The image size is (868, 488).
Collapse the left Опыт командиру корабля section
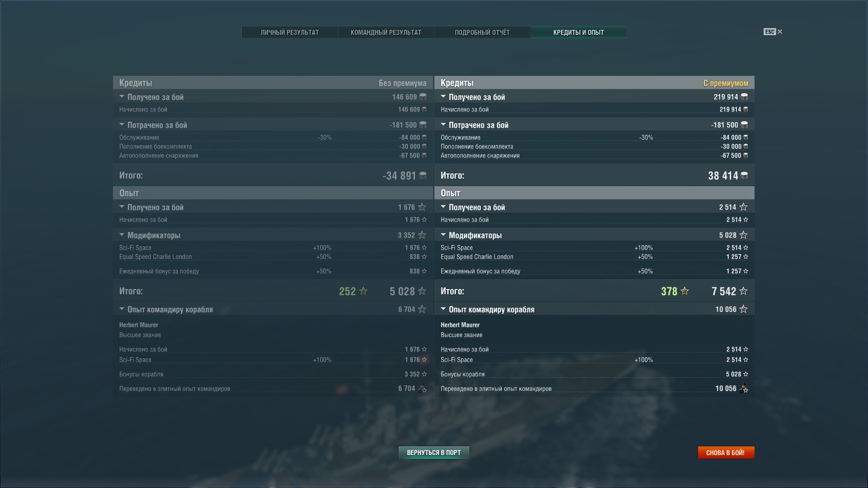pyautogui.click(x=122, y=309)
